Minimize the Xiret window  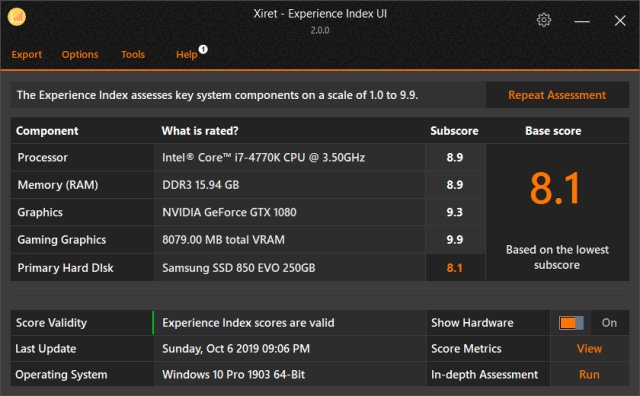[582, 21]
